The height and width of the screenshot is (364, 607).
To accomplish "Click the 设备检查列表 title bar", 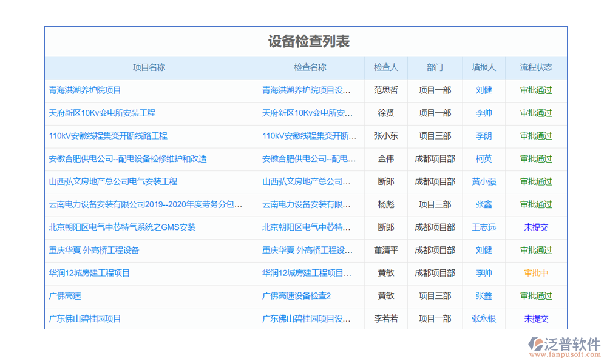I will tap(305, 39).
